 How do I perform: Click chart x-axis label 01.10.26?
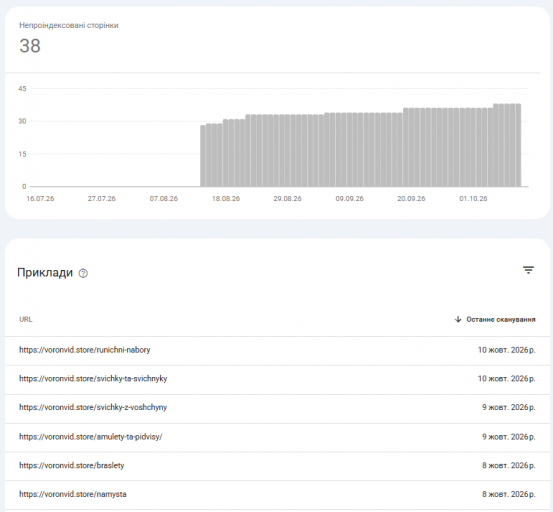tap(473, 199)
